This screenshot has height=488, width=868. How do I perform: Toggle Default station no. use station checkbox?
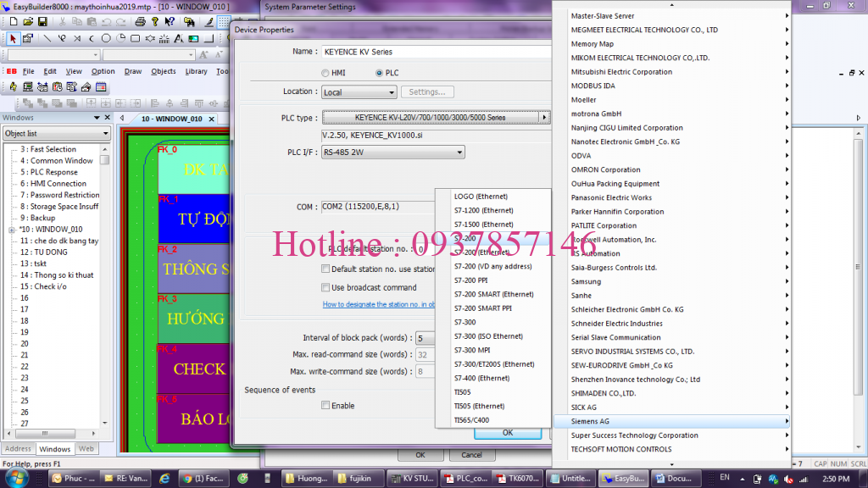[325, 269]
